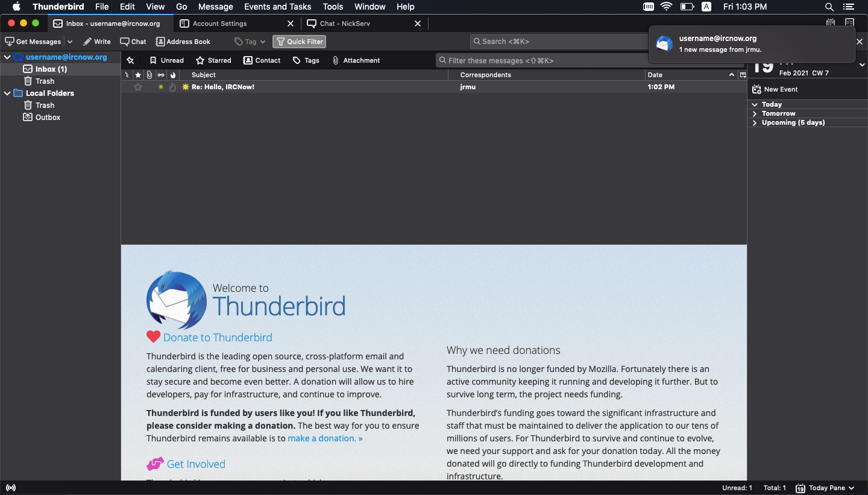The width and height of the screenshot is (868, 495).
Task: Click the Filter these messages field
Action: [542, 60]
